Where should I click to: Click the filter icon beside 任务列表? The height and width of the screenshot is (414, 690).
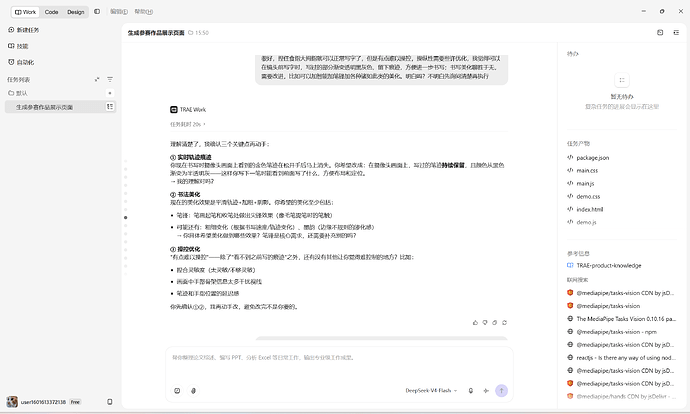coord(110,80)
